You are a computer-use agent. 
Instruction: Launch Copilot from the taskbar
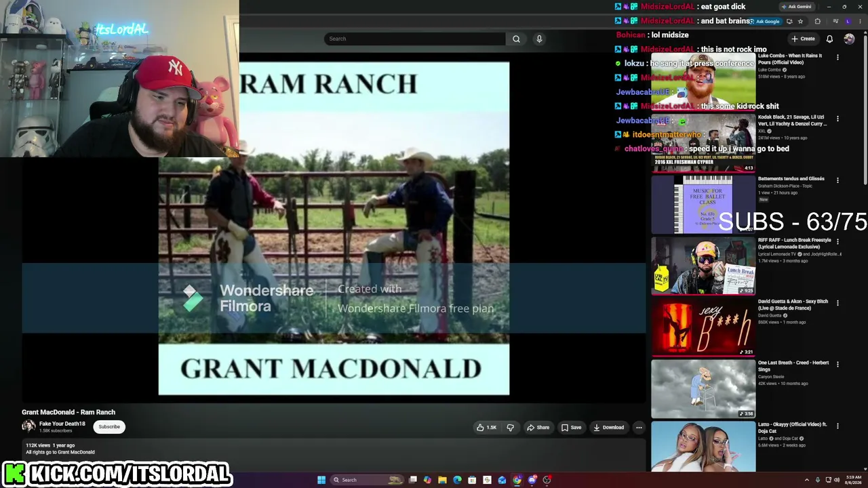(427, 480)
